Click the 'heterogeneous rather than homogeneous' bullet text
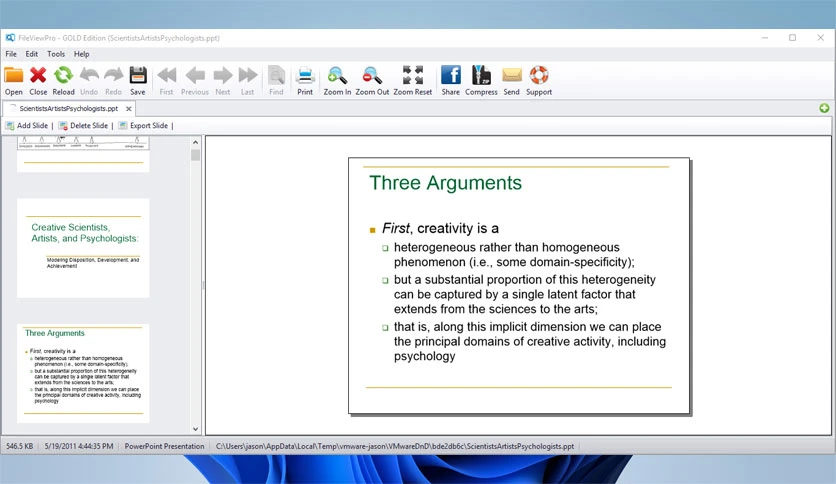The height and width of the screenshot is (484, 836). (x=514, y=255)
